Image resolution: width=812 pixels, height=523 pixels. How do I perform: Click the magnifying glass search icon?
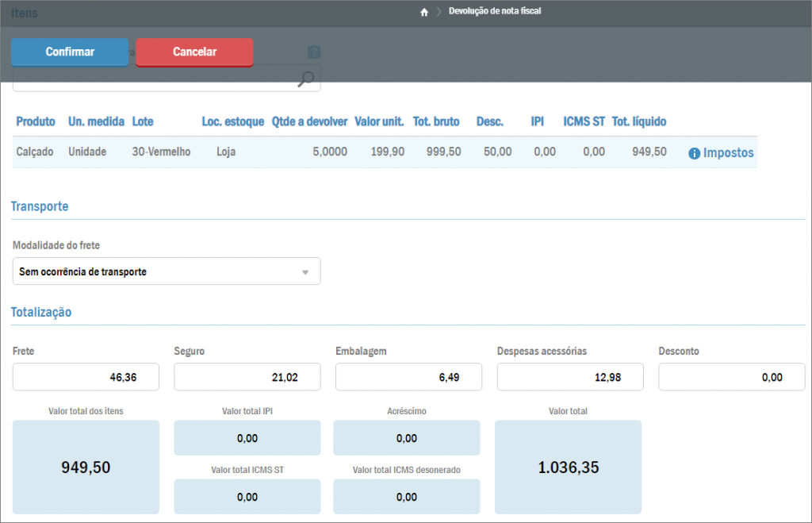(x=306, y=78)
